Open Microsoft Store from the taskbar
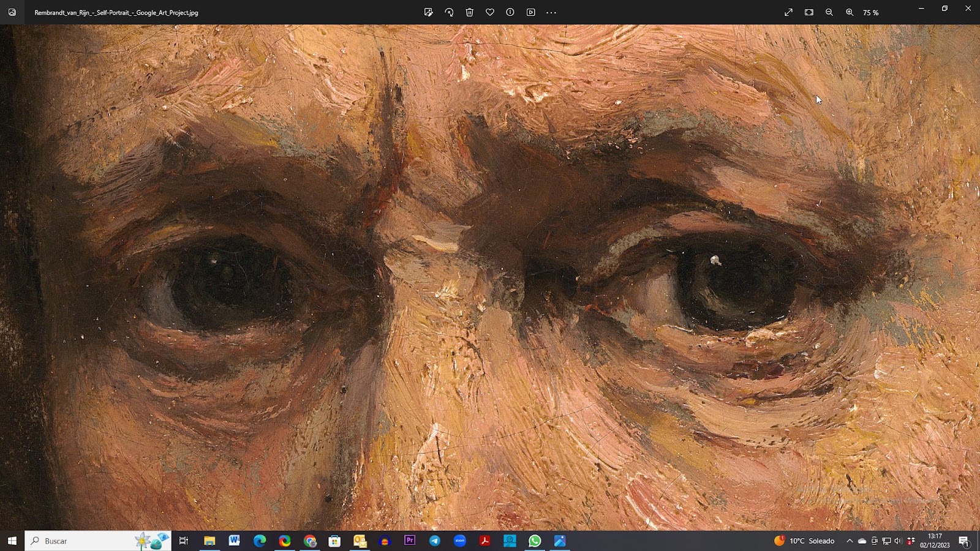This screenshot has width=980, height=551. 334,541
